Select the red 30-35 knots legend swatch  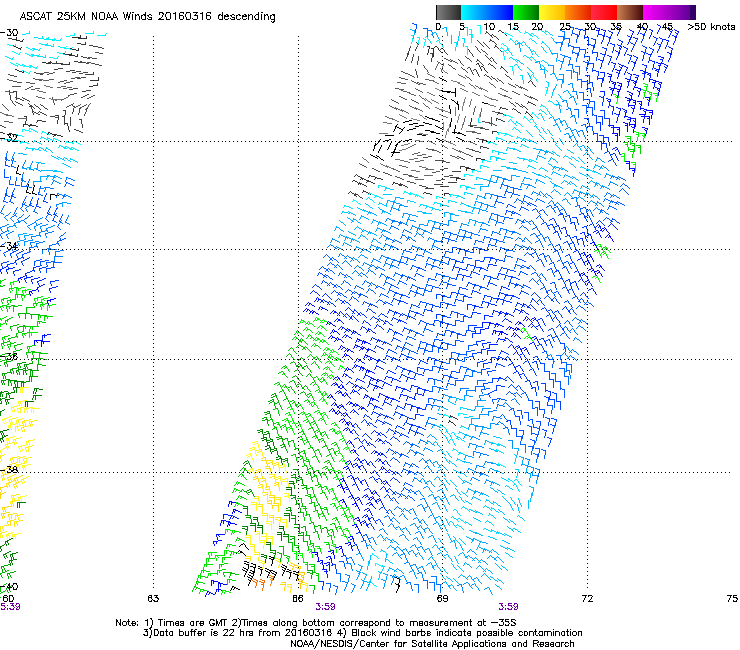click(x=604, y=12)
